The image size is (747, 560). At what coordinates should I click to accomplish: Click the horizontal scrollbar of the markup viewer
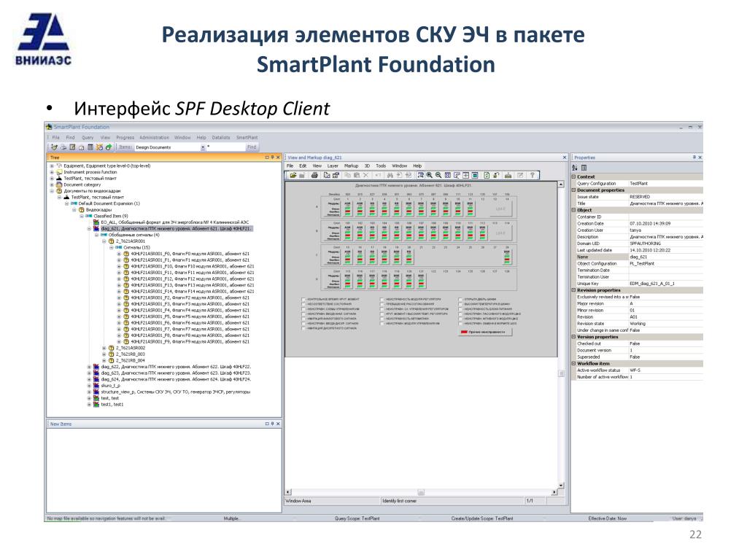(x=422, y=492)
